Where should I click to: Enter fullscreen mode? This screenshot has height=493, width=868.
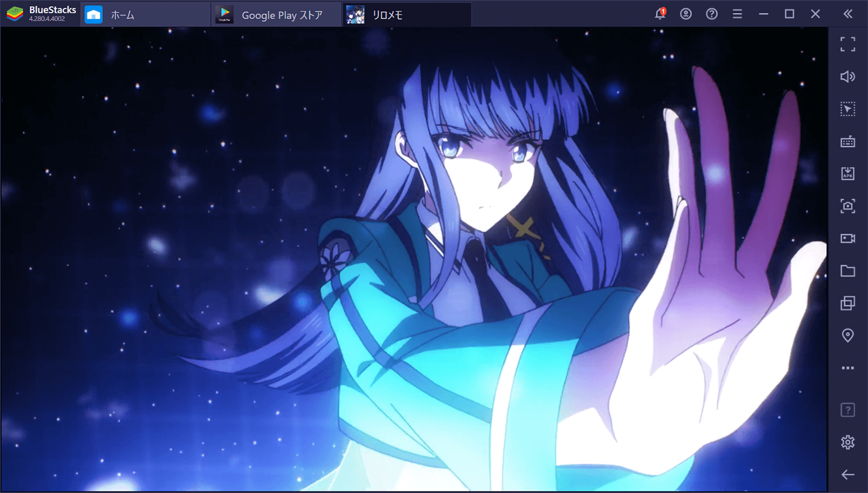coord(848,44)
